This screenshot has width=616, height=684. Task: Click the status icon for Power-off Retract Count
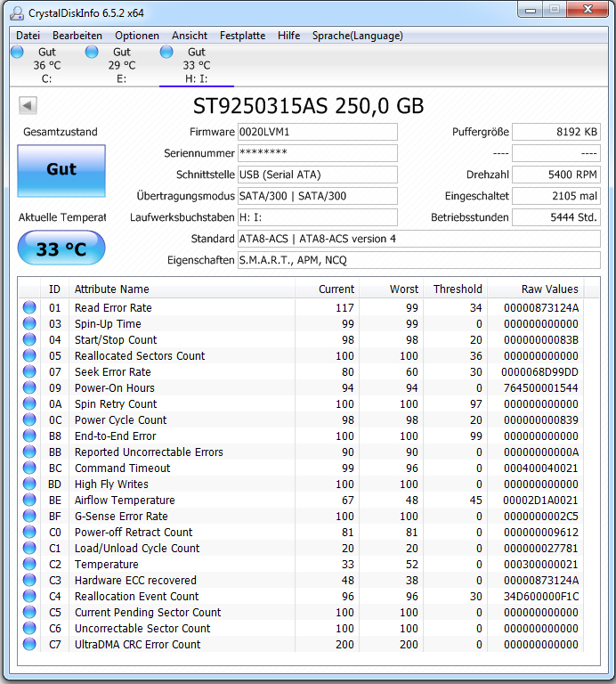click(x=29, y=533)
